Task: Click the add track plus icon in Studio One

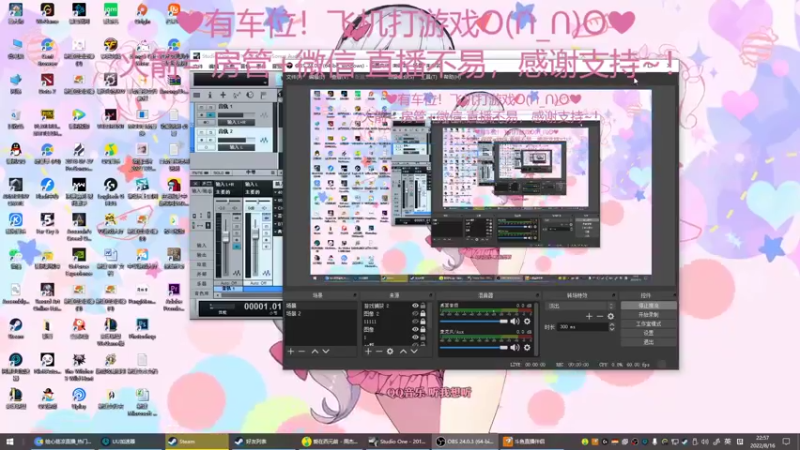Action: (x=223, y=95)
